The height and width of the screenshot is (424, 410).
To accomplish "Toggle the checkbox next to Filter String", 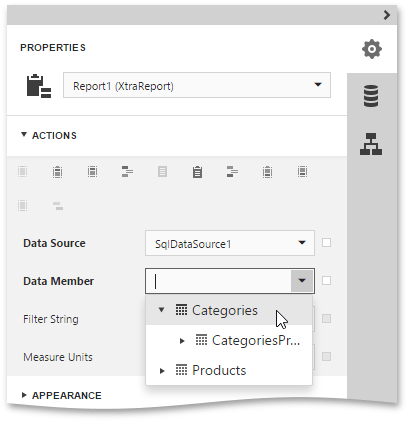I will (326, 319).
